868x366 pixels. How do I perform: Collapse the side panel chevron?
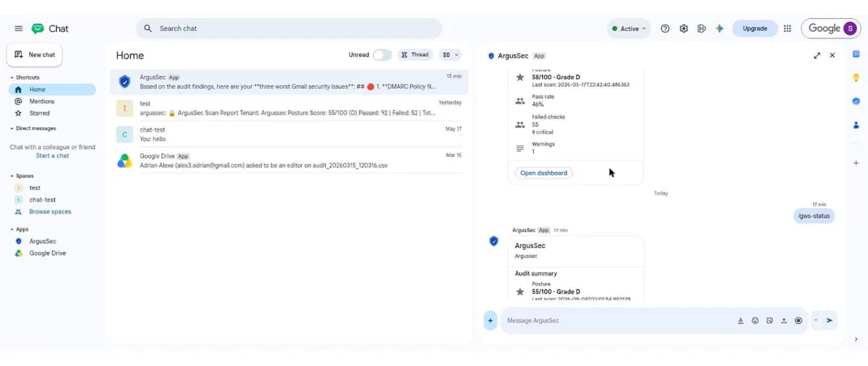pos(856,339)
